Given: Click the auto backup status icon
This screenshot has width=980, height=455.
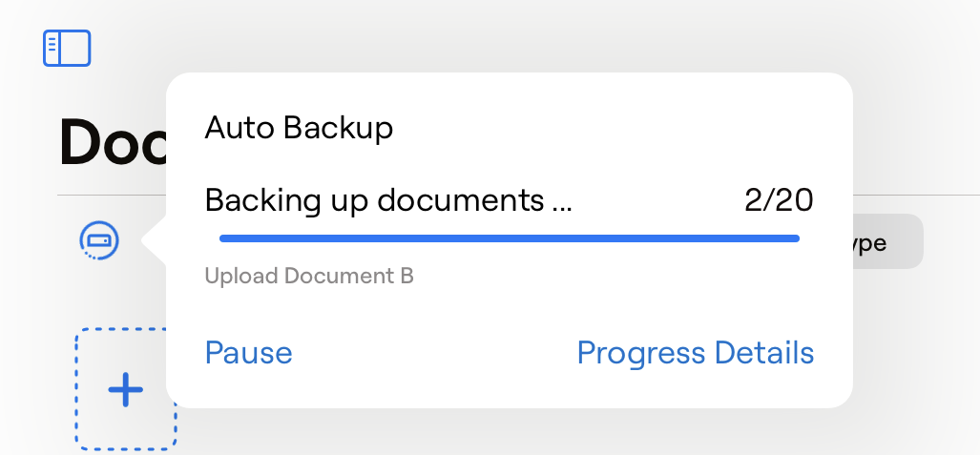Looking at the screenshot, I should point(99,241).
